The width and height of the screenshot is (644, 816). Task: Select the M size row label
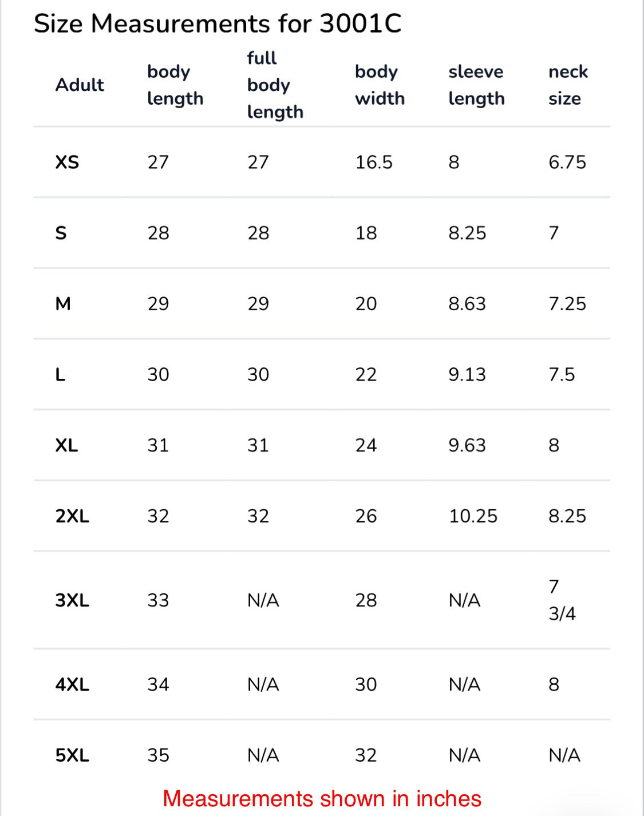click(x=63, y=304)
